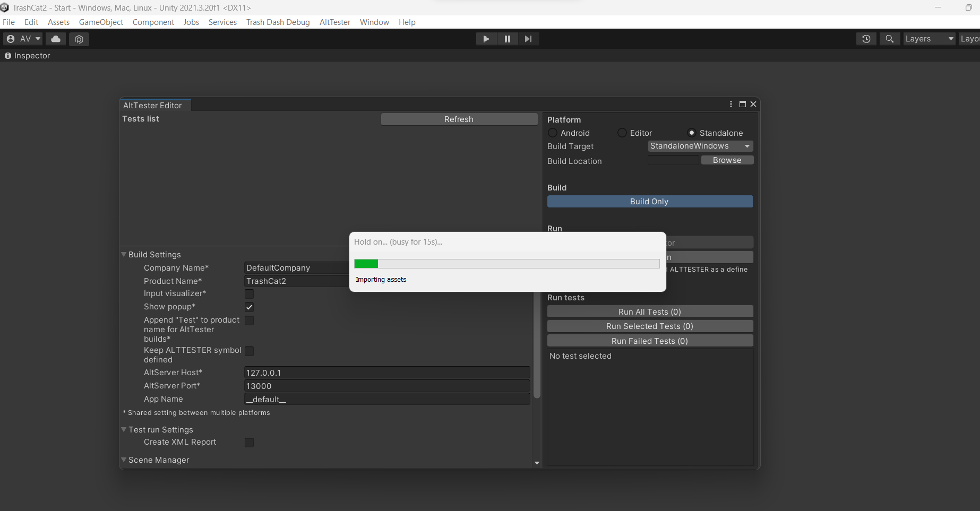Open the Trash Dash Debug menu
This screenshot has width=980, height=511.
(278, 22)
